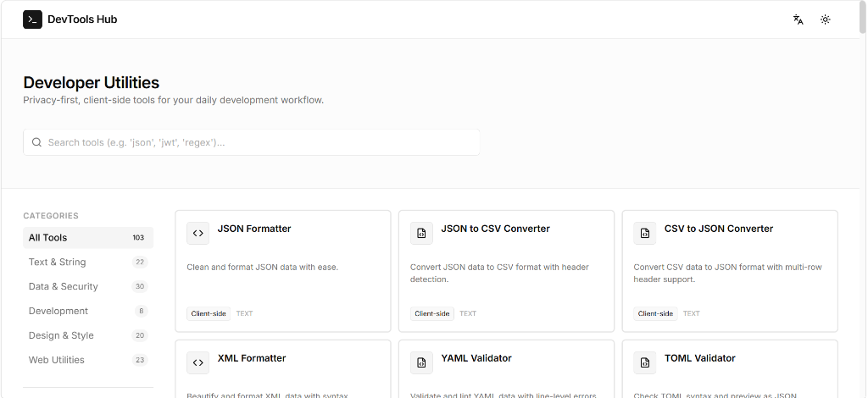Focus the Search tools input field
The width and height of the screenshot is (868, 398).
251,142
